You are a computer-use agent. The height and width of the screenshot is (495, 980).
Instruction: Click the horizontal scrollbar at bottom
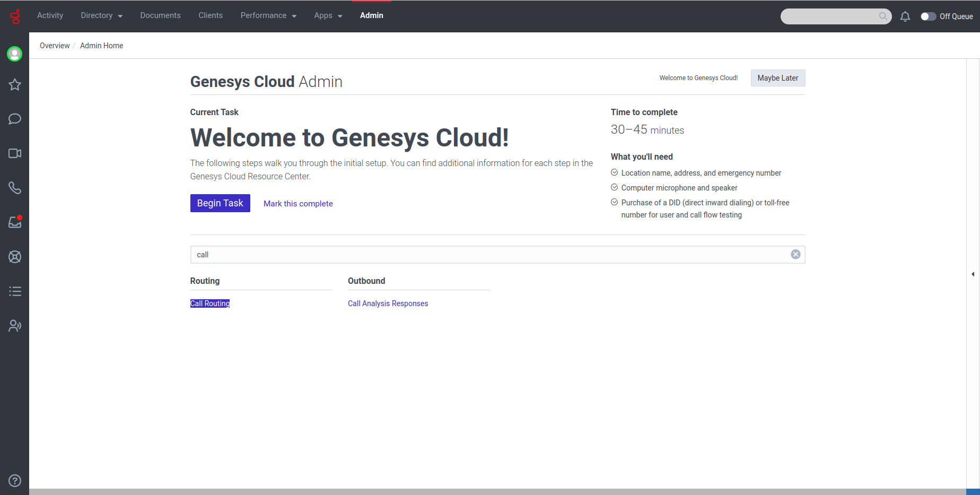coord(497,492)
